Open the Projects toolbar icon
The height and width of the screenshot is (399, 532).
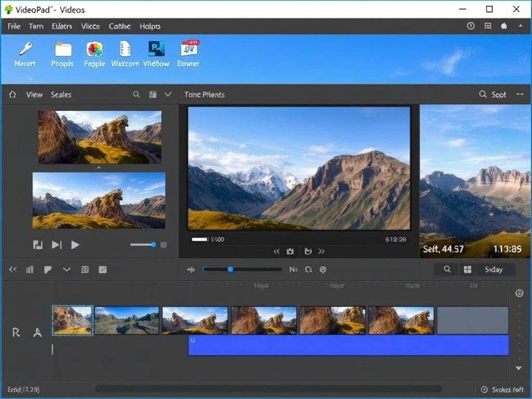click(62, 52)
